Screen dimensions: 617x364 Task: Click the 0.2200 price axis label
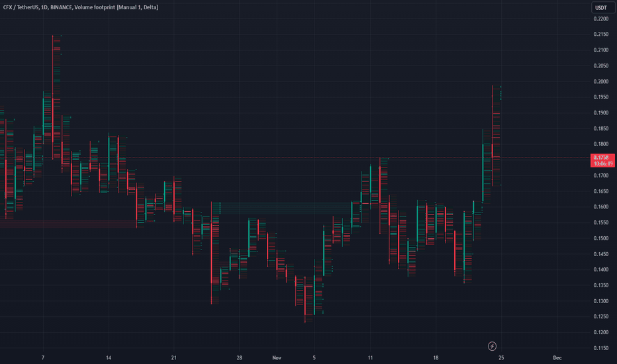(601, 19)
